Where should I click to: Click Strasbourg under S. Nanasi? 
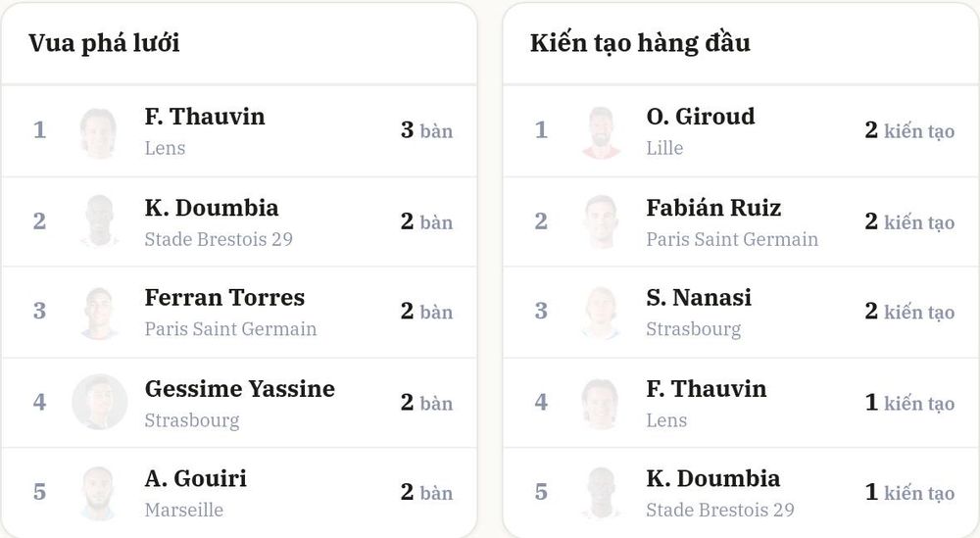693,329
